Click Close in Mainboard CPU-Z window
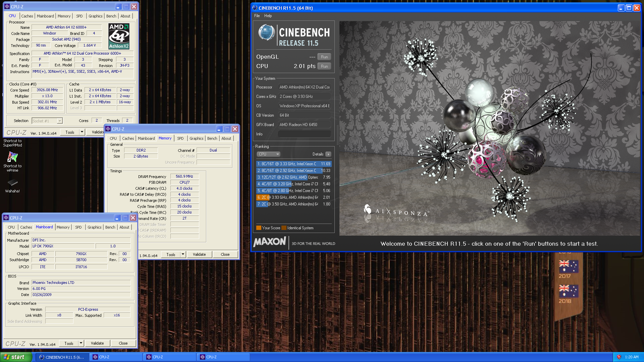Viewport: 644px width, 362px height. pos(123,343)
